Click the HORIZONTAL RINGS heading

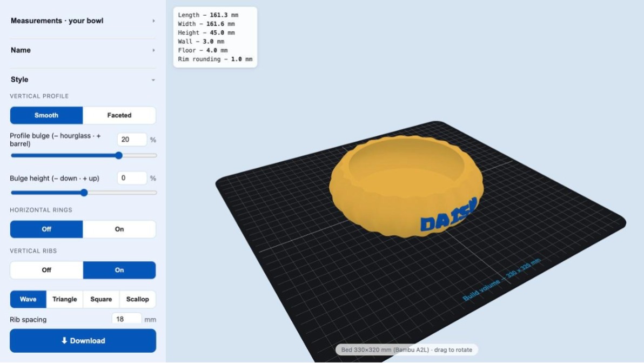click(x=41, y=210)
